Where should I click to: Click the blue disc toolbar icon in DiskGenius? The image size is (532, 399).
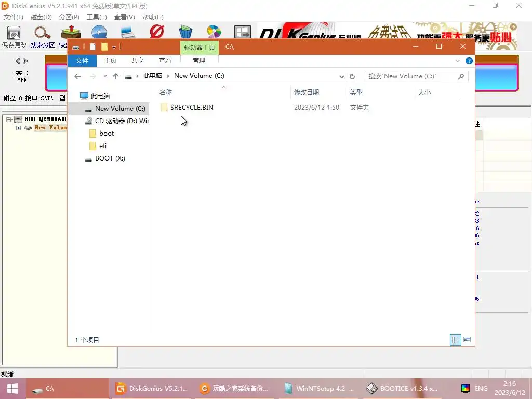99,32
